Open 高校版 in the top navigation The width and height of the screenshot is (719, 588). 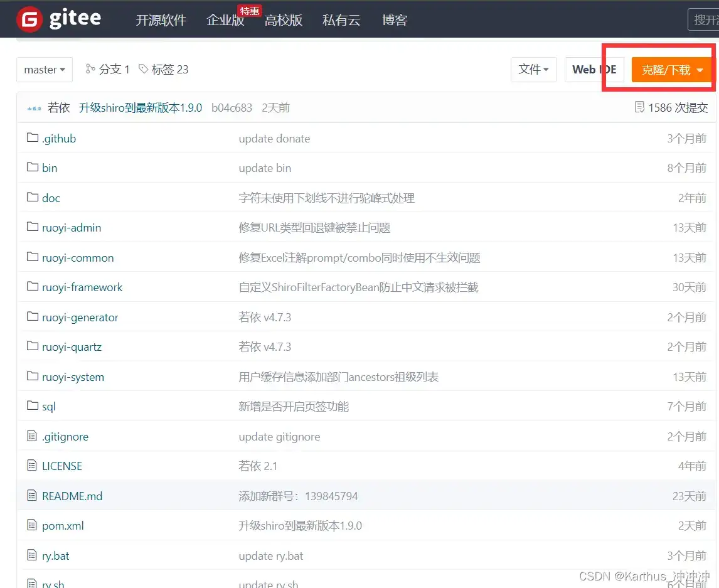pyautogui.click(x=284, y=20)
